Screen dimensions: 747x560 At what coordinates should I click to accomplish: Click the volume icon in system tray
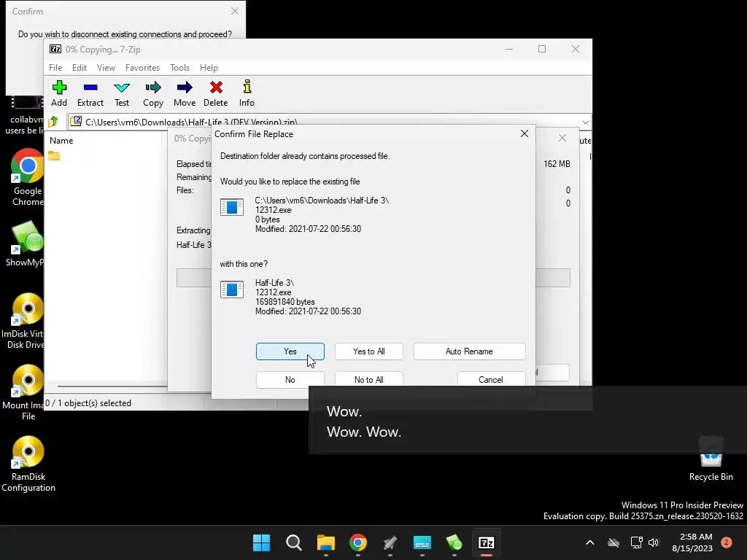(654, 542)
